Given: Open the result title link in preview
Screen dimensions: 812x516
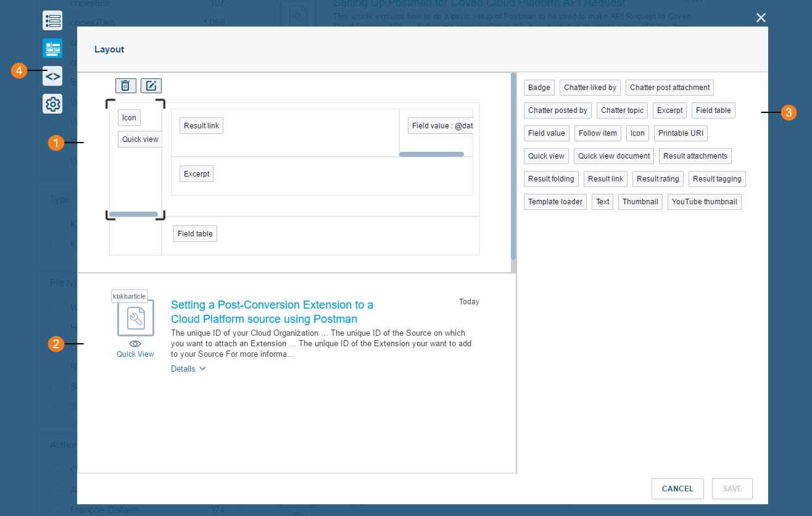Looking at the screenshot, I should coord(272,312).
